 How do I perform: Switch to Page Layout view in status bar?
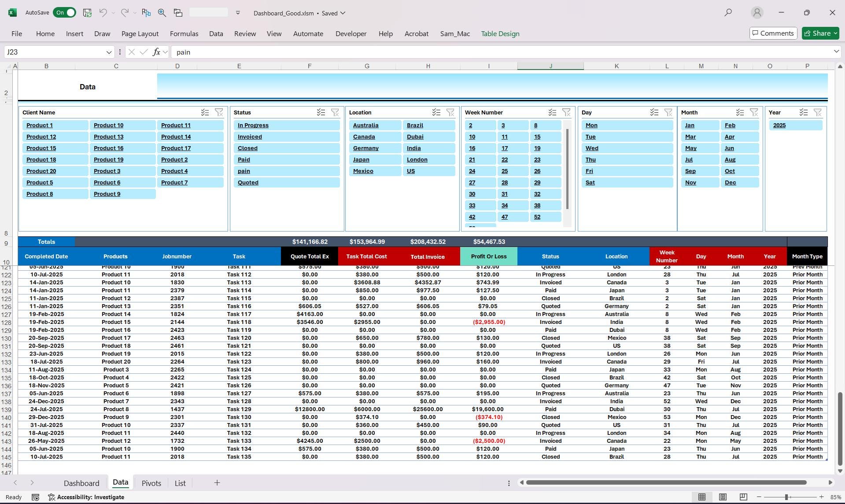pos(723,497)
